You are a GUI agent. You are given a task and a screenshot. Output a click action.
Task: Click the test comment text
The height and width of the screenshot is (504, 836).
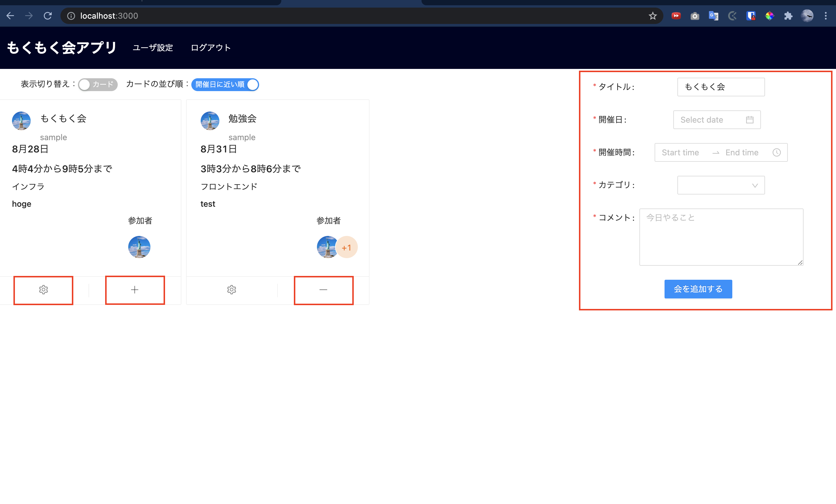[x=208, y=204]
